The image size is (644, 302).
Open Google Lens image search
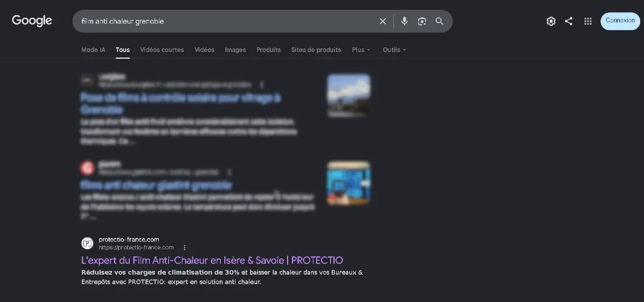[422, 21]
